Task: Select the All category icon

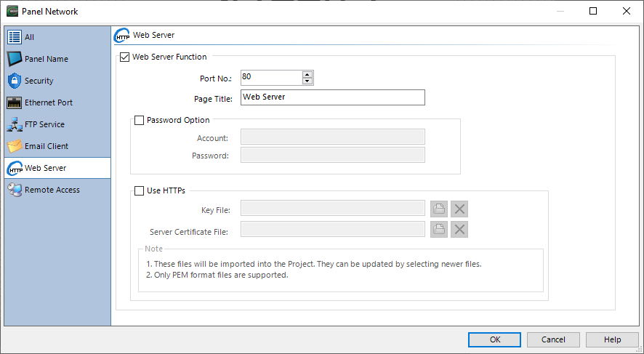Action: (14, 37)
